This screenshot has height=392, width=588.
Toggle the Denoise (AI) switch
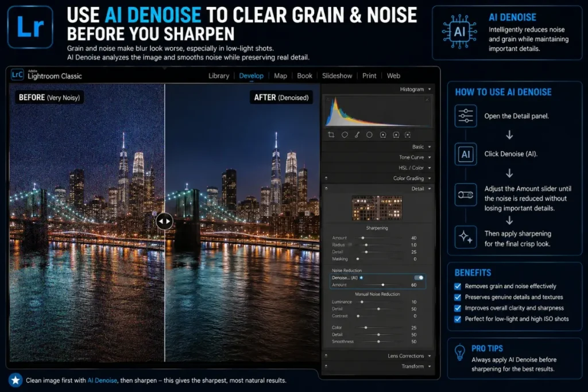(419, 278)
